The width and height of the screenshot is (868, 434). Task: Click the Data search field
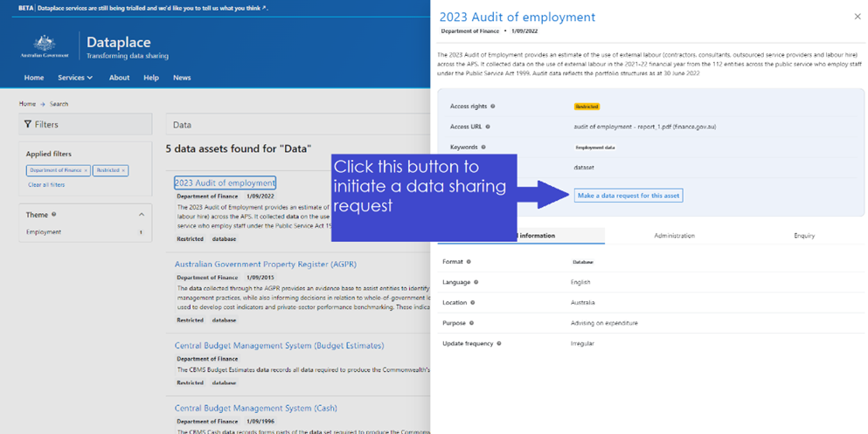298,125
